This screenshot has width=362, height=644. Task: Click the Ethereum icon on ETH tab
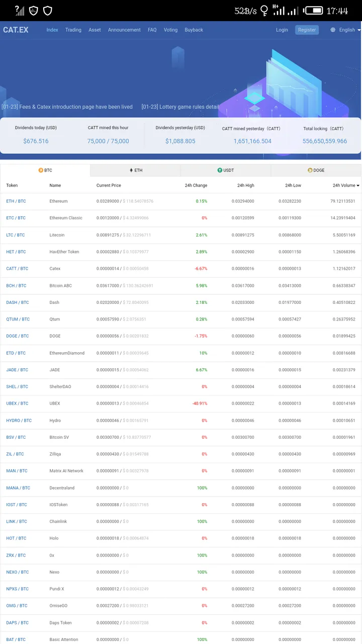point(131,170)
